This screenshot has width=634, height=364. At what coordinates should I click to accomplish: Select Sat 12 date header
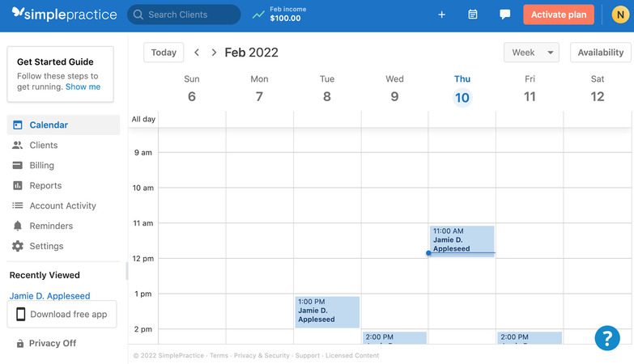click(598, 89)
